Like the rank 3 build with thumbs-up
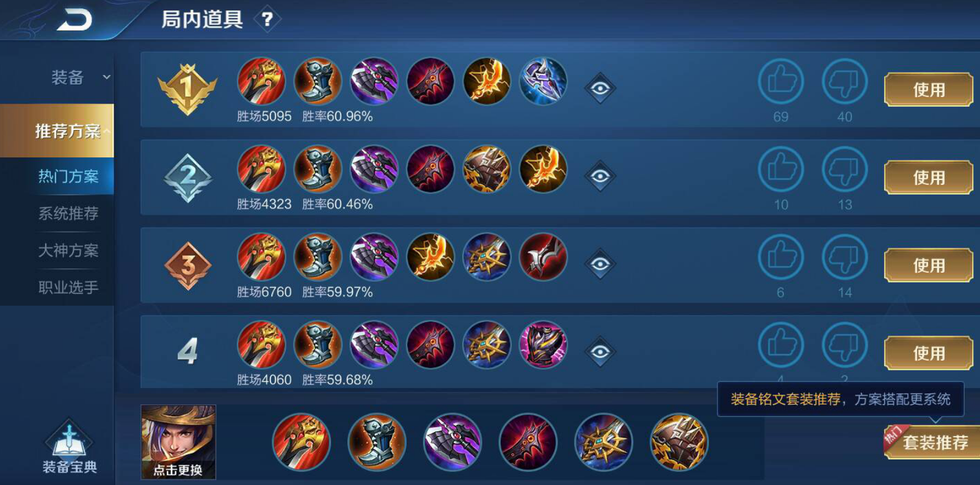 781,257
